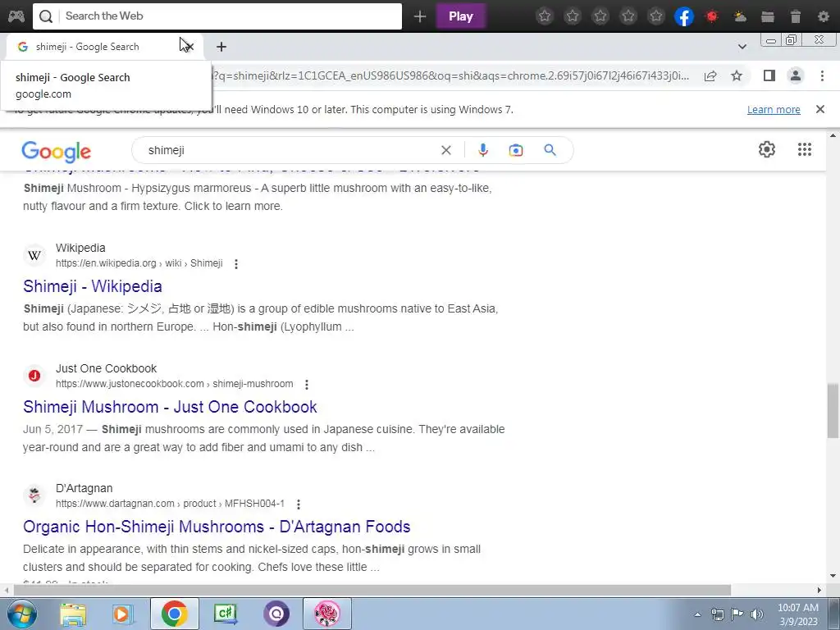Click the trash can icon in top bar

click(x=796, y=16)
